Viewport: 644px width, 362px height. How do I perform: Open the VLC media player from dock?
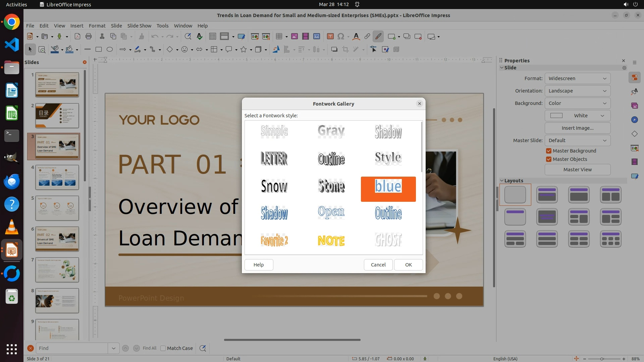coord(12,228)
